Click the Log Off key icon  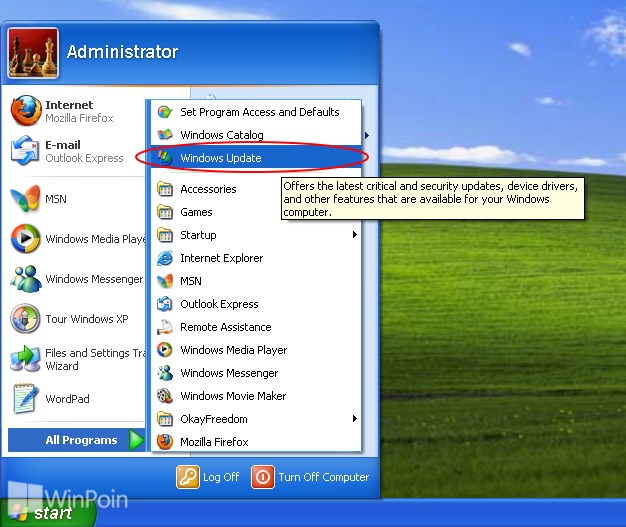[188, 477]
